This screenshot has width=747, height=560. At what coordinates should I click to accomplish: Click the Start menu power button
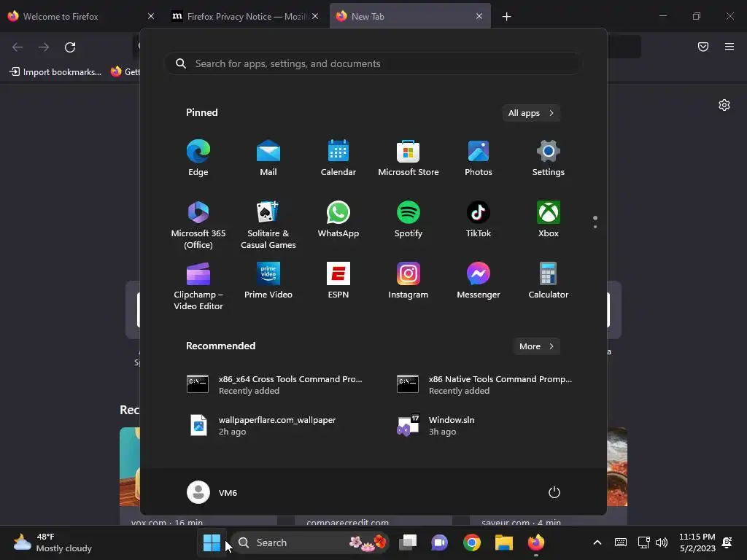pyautogui.click(x=554, y=492)
